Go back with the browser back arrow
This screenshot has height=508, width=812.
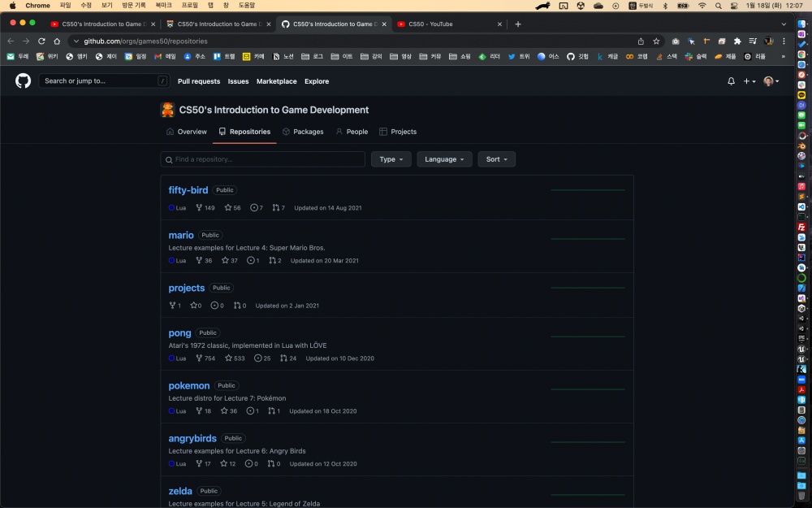point(11,41)
